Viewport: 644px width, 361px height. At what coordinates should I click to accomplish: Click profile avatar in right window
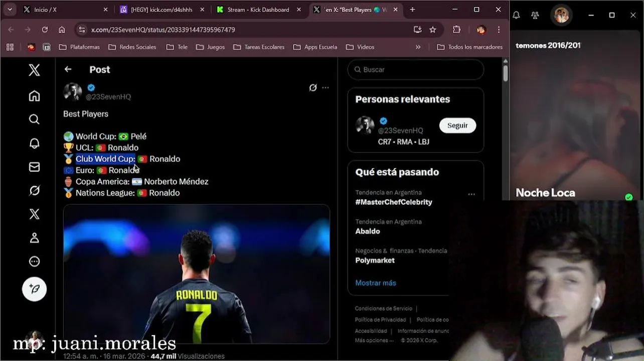561,15
